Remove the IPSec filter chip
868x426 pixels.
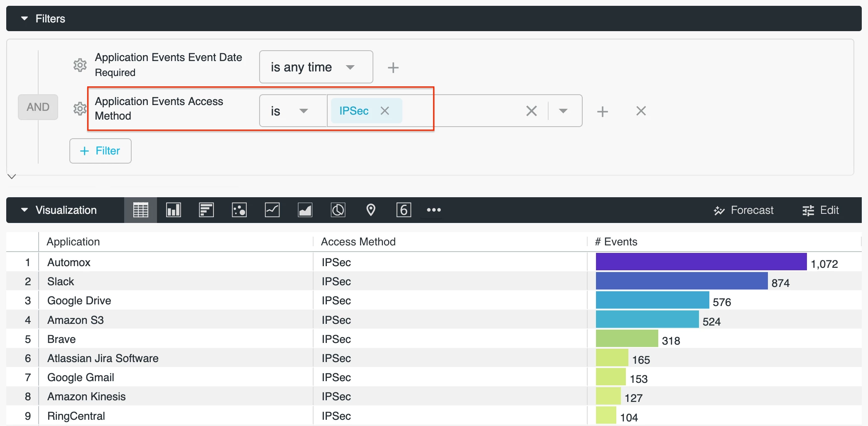tap(385, 111)
